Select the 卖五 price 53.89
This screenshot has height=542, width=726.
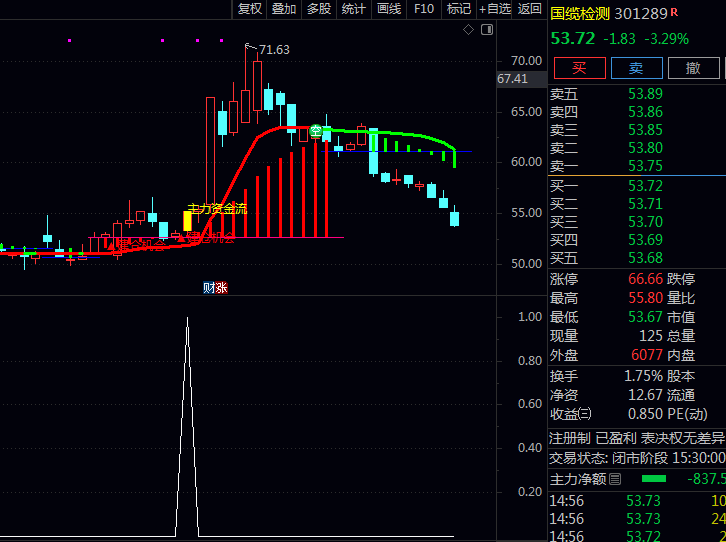(645, 94)
